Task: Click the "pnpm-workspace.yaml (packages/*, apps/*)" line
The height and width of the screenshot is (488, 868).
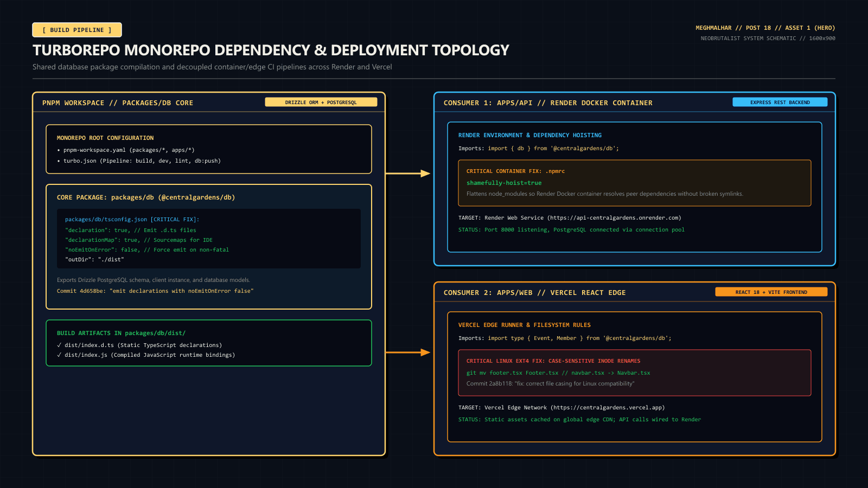Action: 126,150
